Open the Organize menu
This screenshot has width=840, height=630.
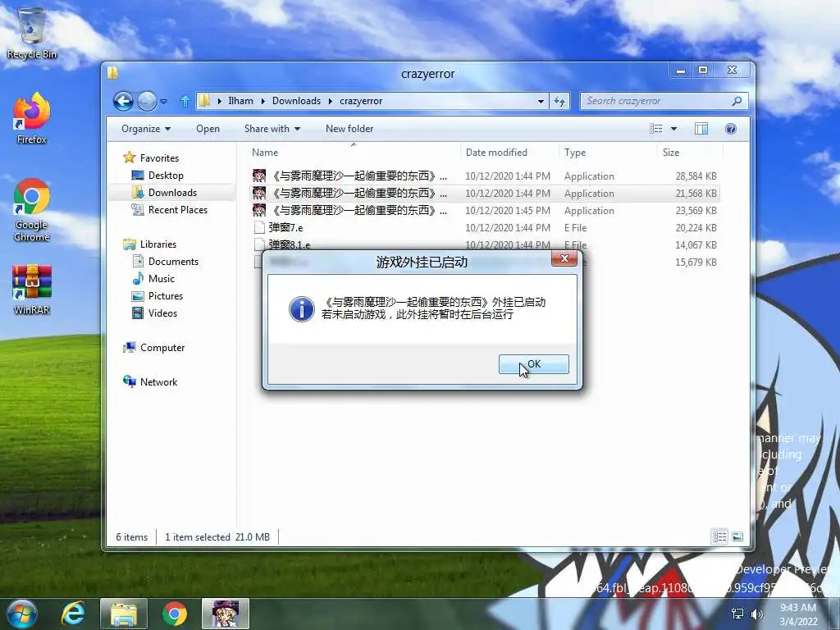tap(146, 129)
